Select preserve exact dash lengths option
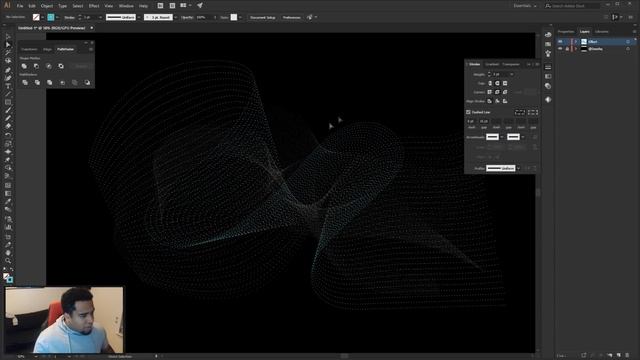This screenshot has height=360, width=640. pos(520,112)
